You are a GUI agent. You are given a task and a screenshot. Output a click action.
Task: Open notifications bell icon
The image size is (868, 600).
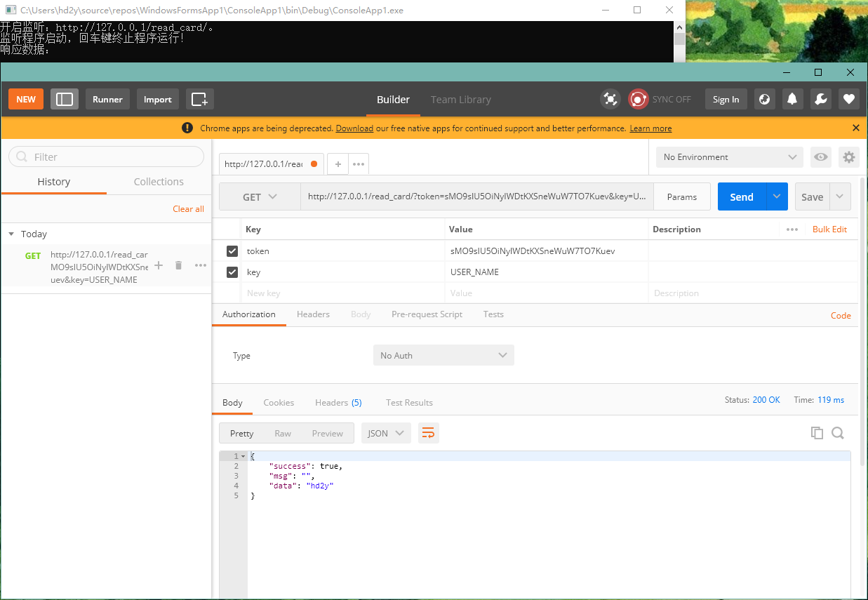tap(793, 99)
